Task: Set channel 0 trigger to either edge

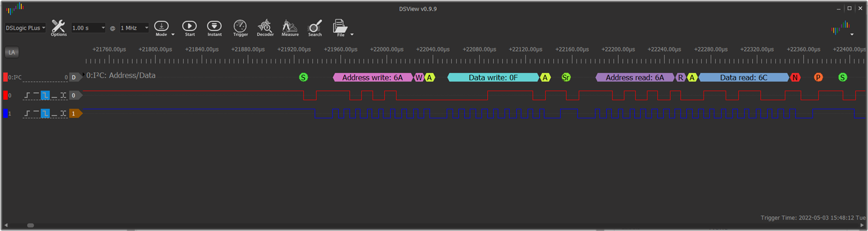Action: 63,95
